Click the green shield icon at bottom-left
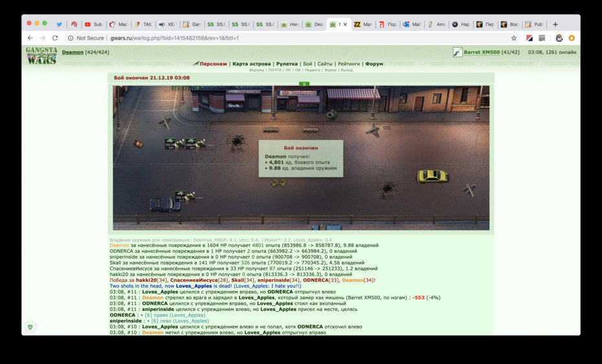 pyautogui.click(x=30, y=327)
